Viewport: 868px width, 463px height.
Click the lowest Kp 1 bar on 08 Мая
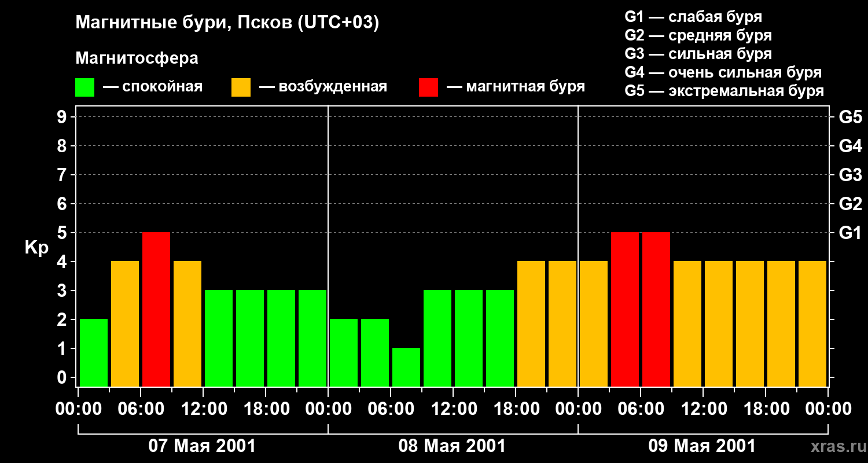coord(406,367)
